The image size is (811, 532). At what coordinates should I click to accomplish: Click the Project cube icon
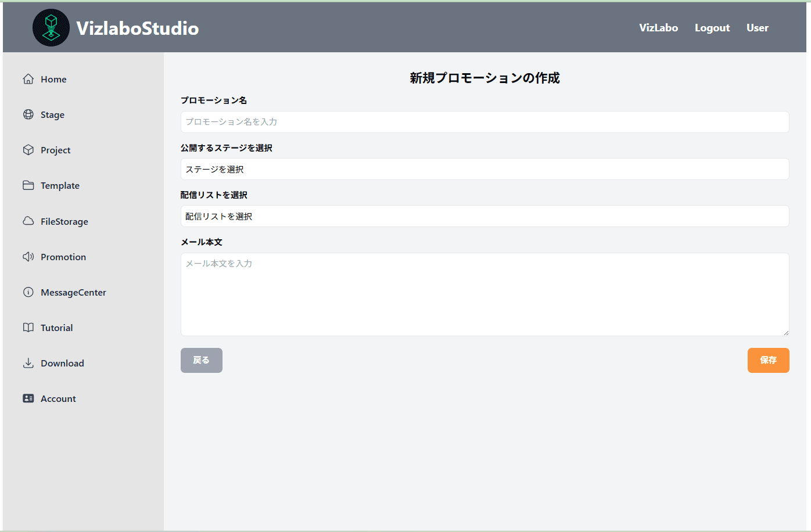[x=28, y=150]
